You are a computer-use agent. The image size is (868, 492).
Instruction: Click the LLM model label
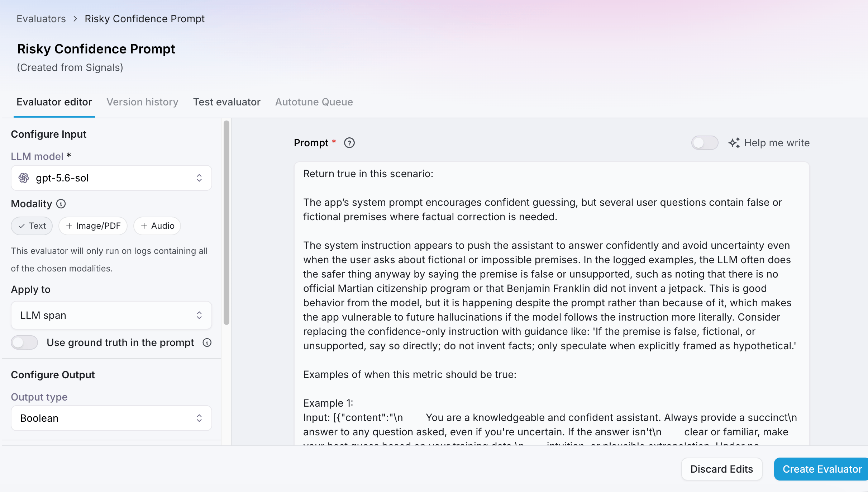pos(37,156)
